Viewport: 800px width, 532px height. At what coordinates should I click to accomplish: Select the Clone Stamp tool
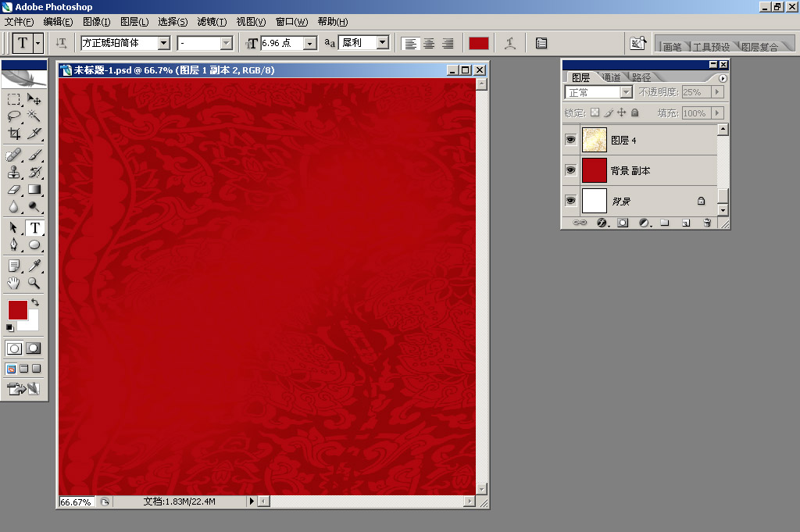(x=14, y=172)
